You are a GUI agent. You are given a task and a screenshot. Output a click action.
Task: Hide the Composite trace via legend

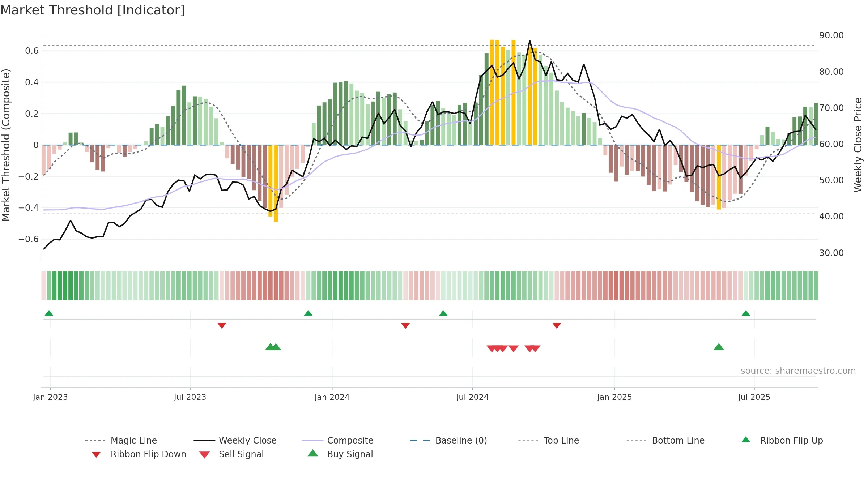(337, 440)
